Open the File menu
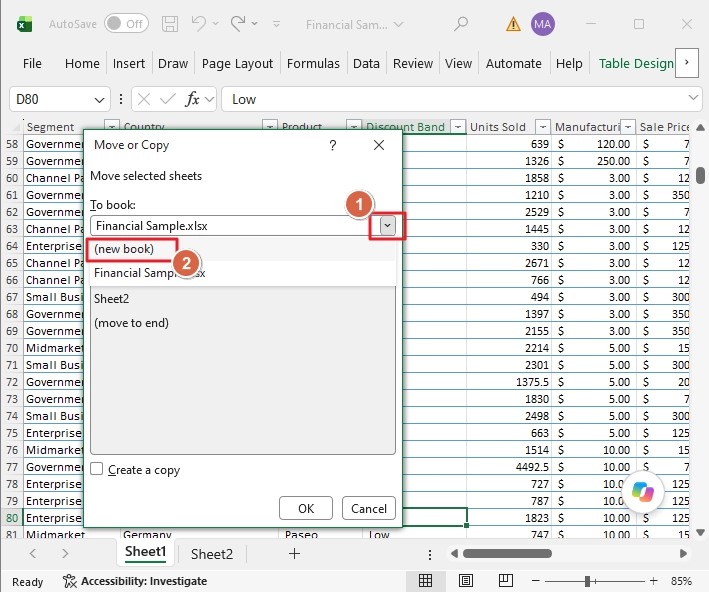 pyautogui.click(x=32, y=63)
